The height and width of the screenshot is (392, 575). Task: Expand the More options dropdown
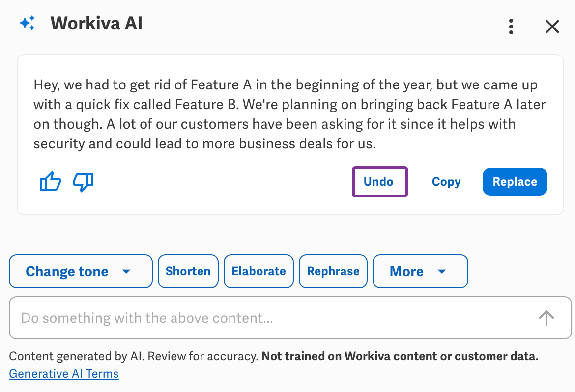(420, 271)
